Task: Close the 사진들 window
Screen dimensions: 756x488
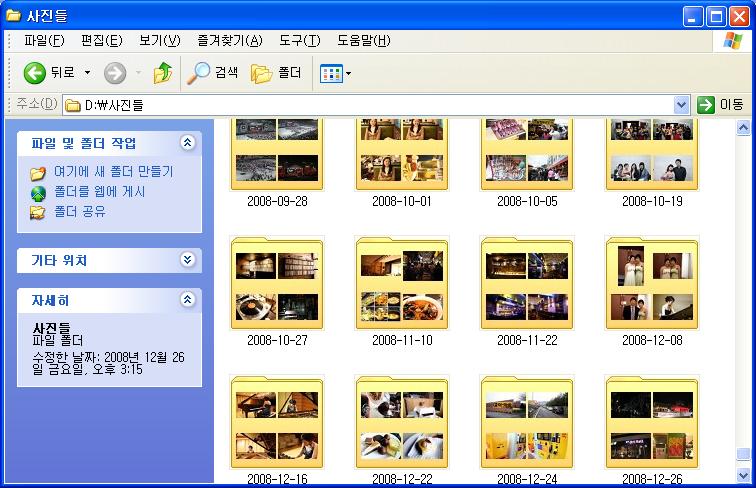Action: click(x=739, y=17)
